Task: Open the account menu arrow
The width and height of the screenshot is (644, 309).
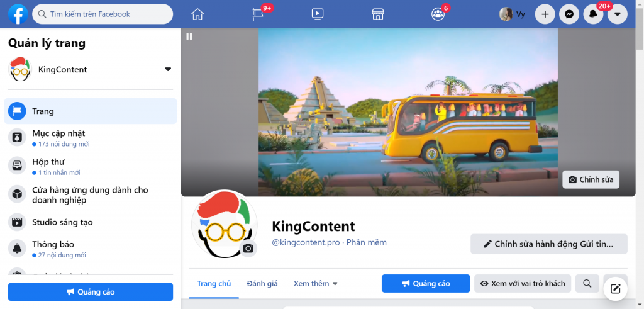Action: point(617,14)
